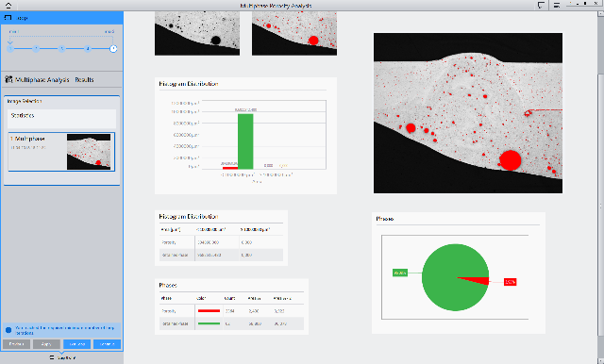The width and height of the screenshot is (604, 364).
Task: Click the Phases table heading
Action: [x=168, y=285]
